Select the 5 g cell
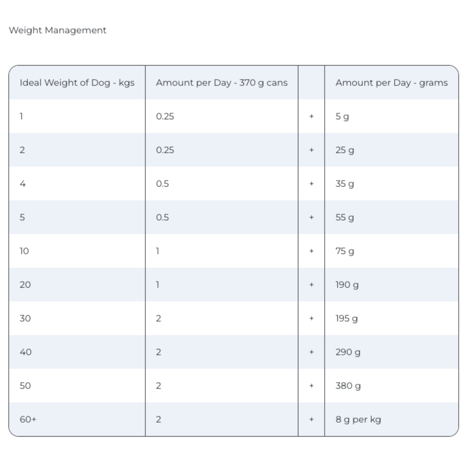This screenshot has height=476, width=476. [342, 116]
